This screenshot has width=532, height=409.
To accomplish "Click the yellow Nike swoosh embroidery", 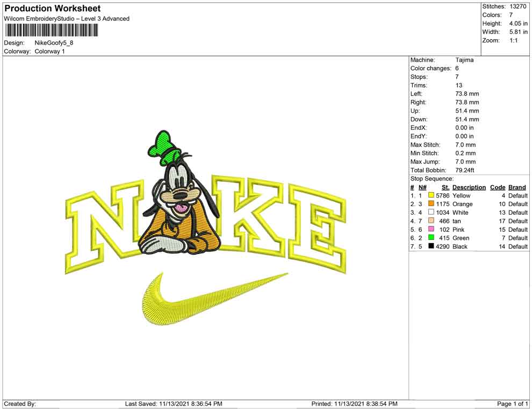I will tap(214, 299).
